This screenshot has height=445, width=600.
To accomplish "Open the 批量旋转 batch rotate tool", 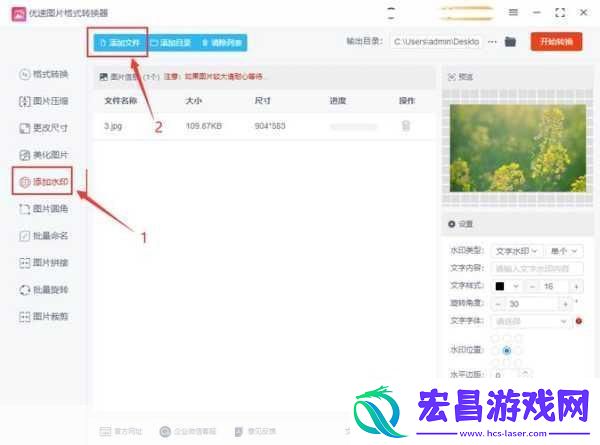I will 44,290.
